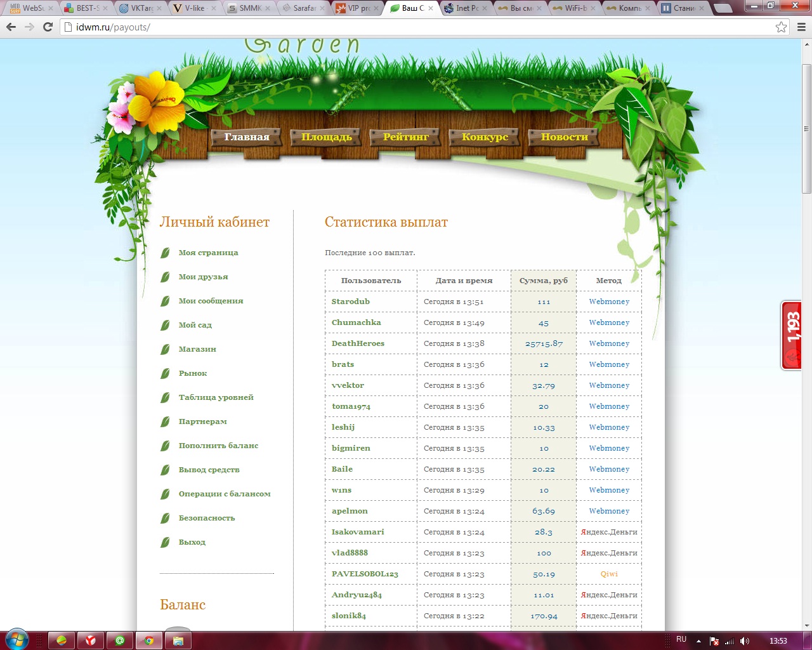The width and height of the screenshot is (812, 650).
Task: Open the Chrome menu hamburger icon
Action: [801, 27]
